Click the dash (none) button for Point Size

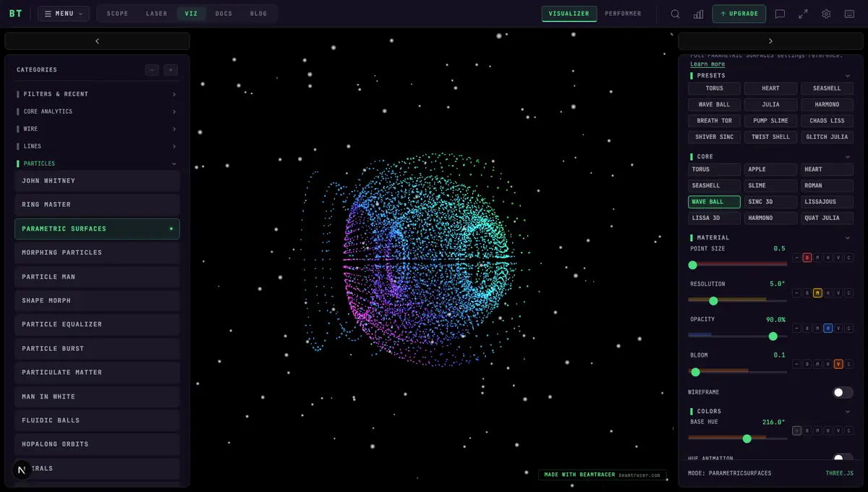pos(796,258)
